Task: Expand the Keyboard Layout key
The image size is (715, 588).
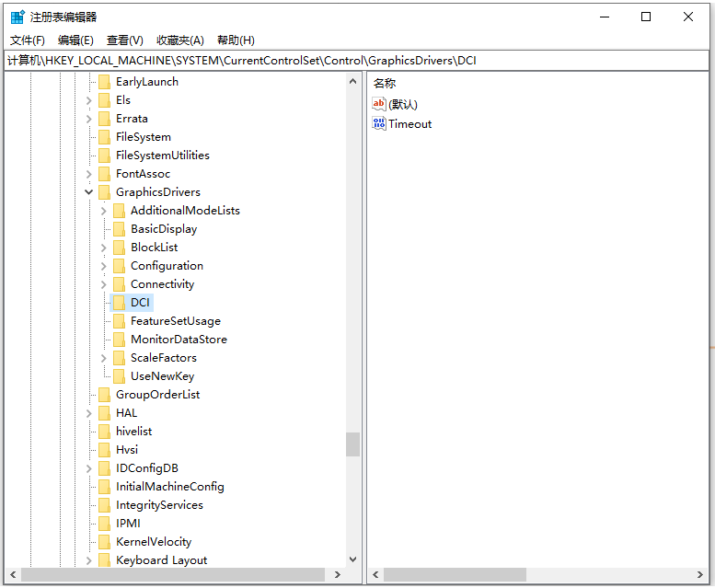Action: coord(89,560)
